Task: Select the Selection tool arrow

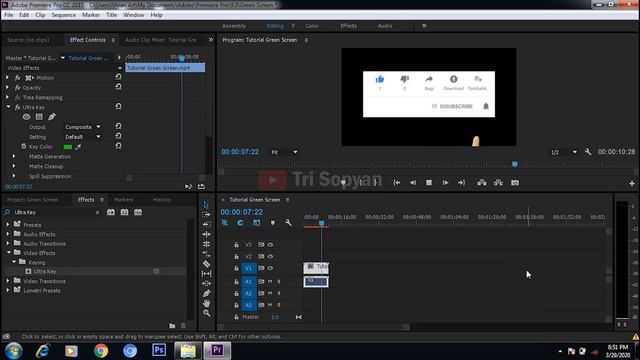Action: [x=206, y=205]
